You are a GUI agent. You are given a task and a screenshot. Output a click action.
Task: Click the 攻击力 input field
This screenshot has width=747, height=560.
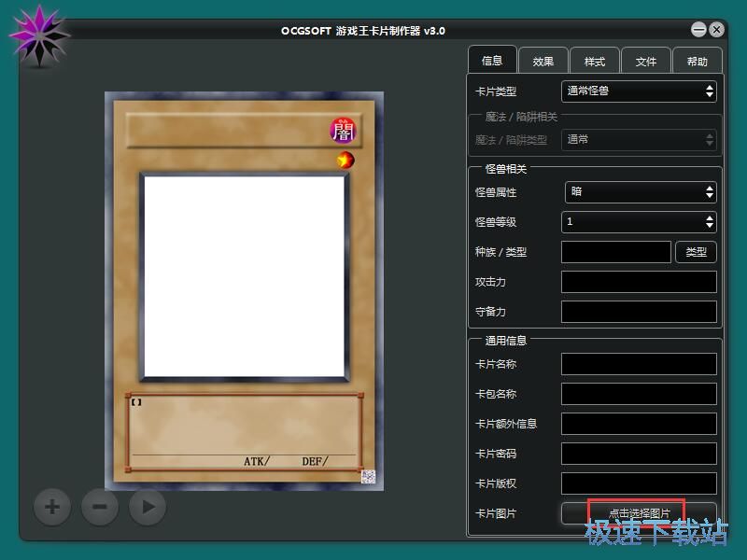[639, 282]
